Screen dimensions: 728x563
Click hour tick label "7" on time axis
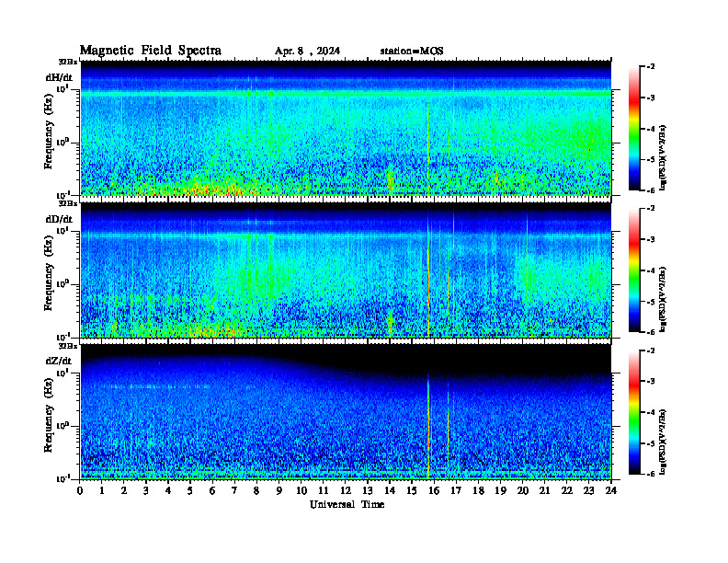pos(234,490)
